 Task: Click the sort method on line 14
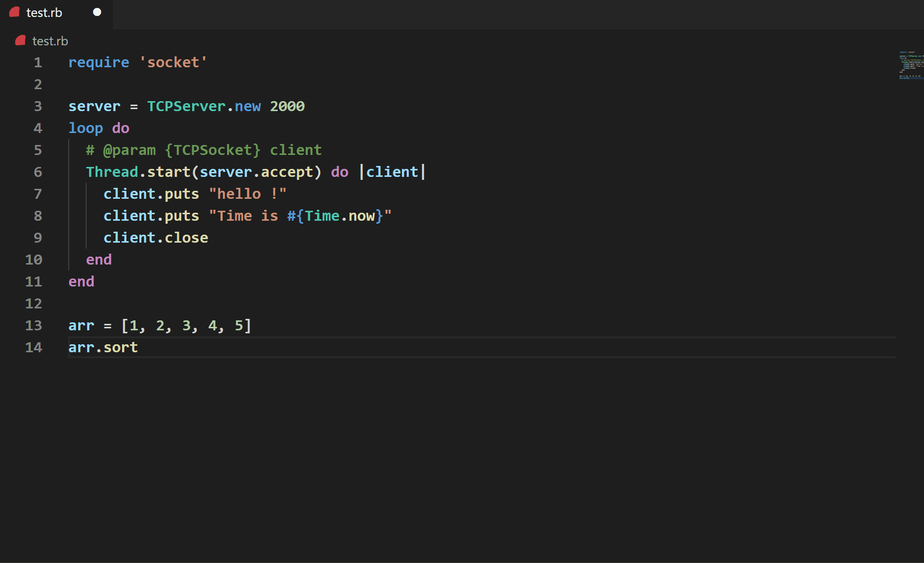point(120,348)
